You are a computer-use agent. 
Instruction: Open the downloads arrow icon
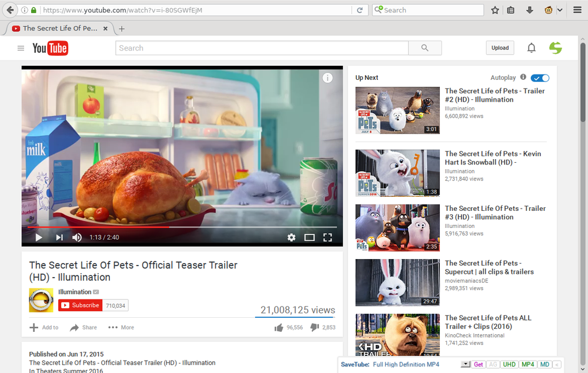pos(530,10)
